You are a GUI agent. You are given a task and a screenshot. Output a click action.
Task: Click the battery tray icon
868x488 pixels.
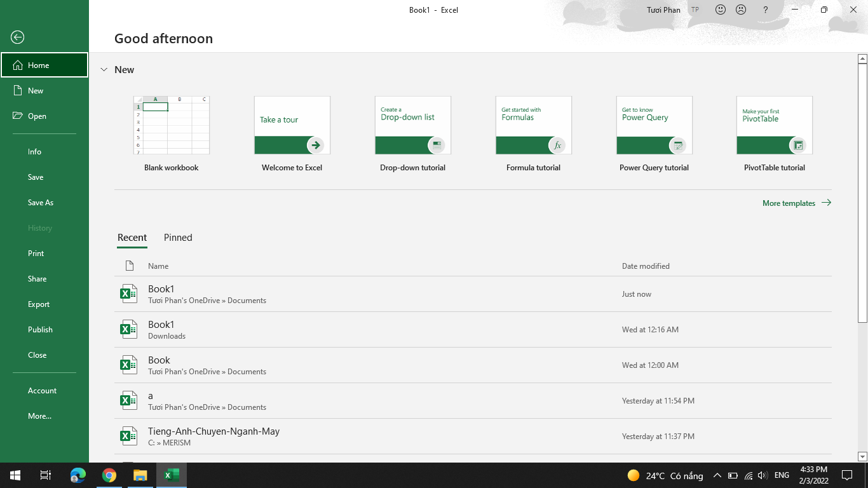point(733,475)
